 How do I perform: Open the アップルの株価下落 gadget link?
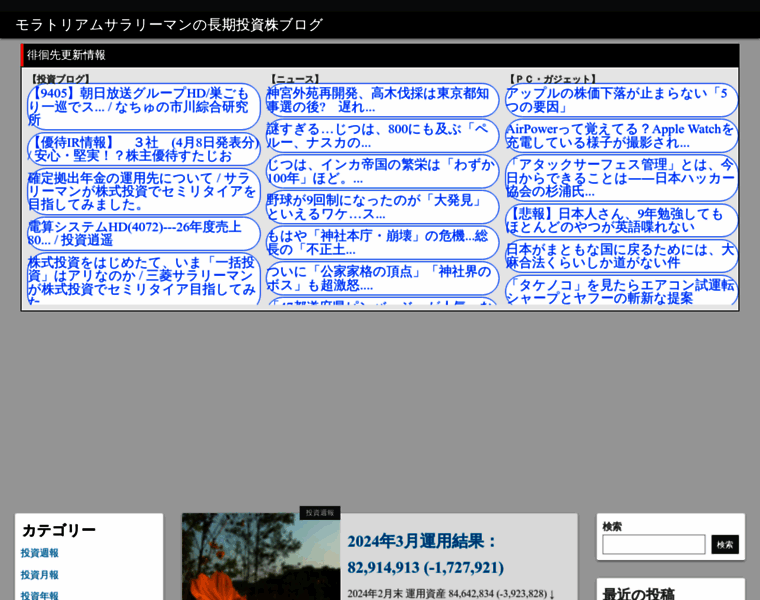click(x=621, y=100)
